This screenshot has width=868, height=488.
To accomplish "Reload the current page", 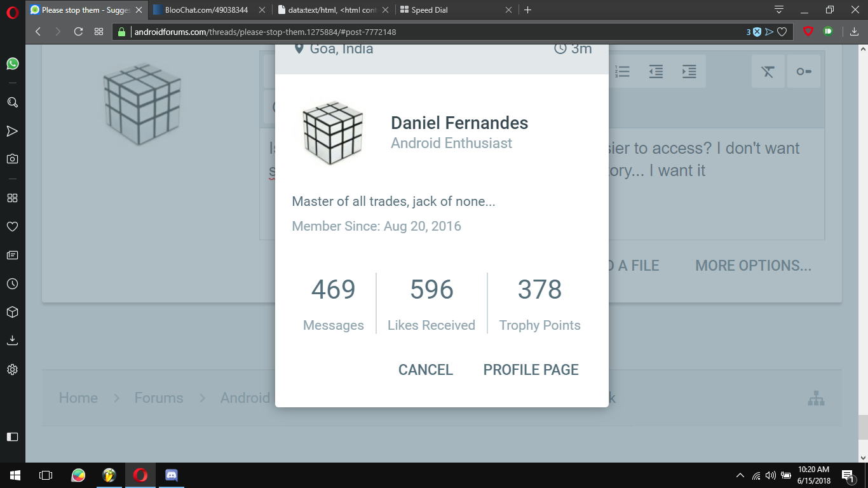I will 79,32.
